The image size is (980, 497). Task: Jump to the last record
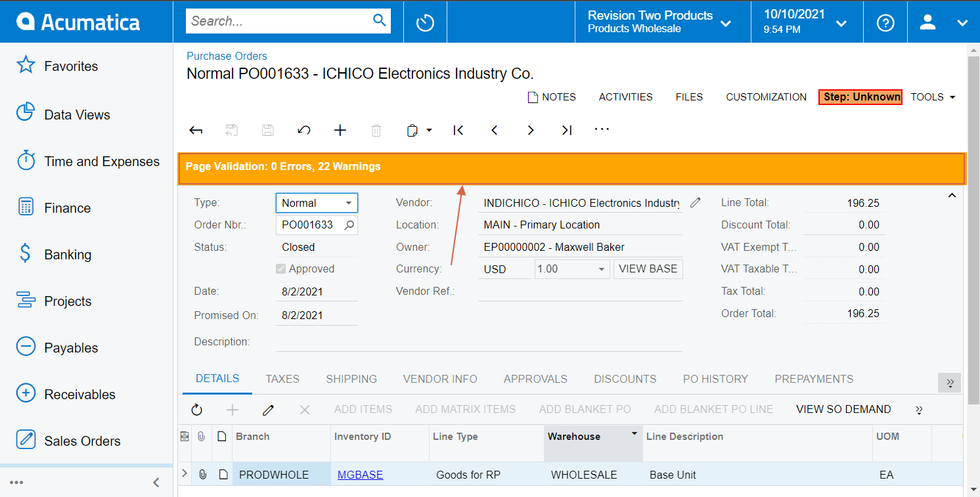tap(567, 130)
